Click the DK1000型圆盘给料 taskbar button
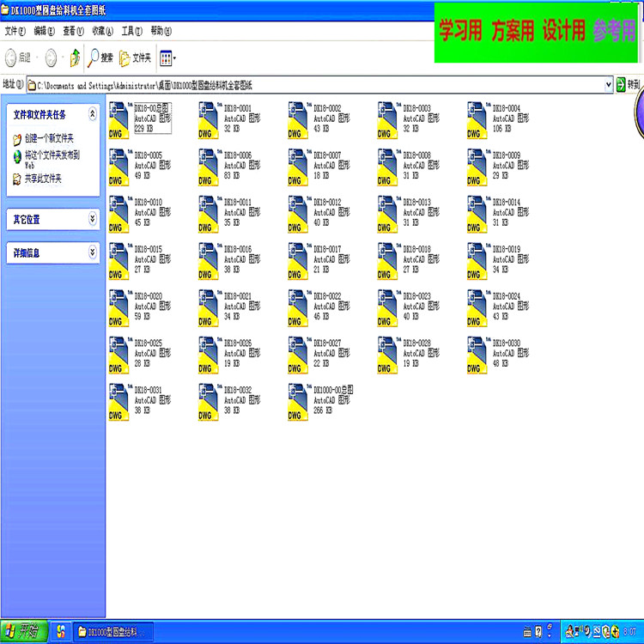 [x=113, y=632]
